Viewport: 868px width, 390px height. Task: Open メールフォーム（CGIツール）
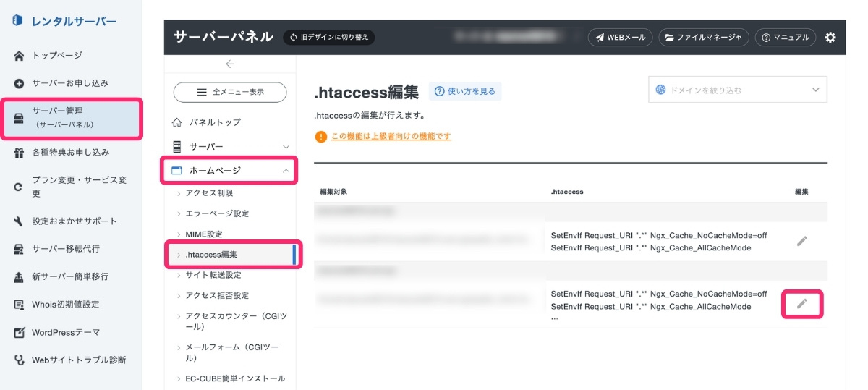[231, 352]
